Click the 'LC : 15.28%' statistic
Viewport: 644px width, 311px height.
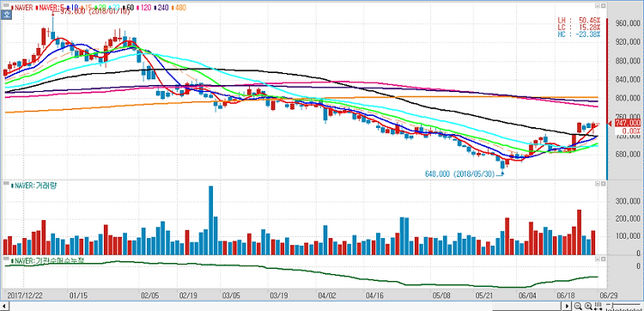[579, 27]
